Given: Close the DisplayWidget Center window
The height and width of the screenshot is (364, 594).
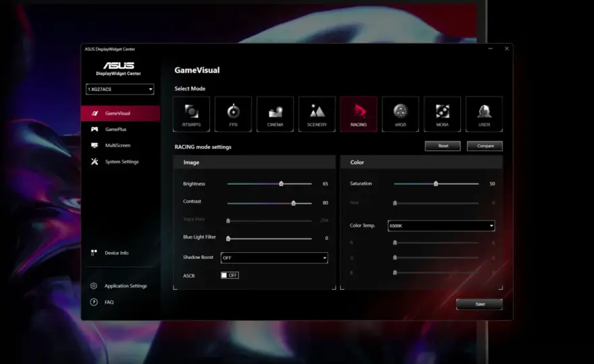Looking at the screenshot, I should [x=506, y=49].
